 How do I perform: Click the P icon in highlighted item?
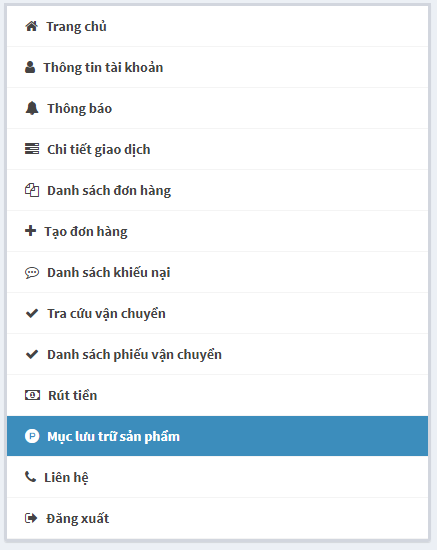32,436
